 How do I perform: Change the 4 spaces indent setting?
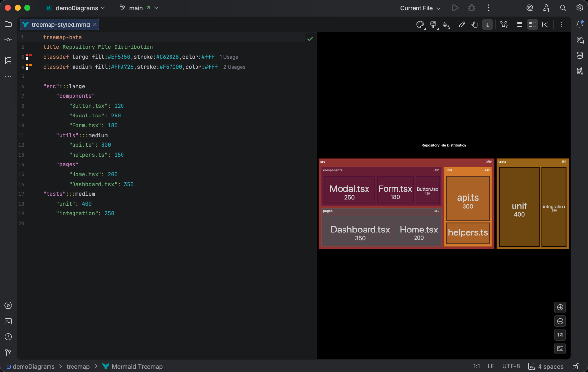[545, 366]
